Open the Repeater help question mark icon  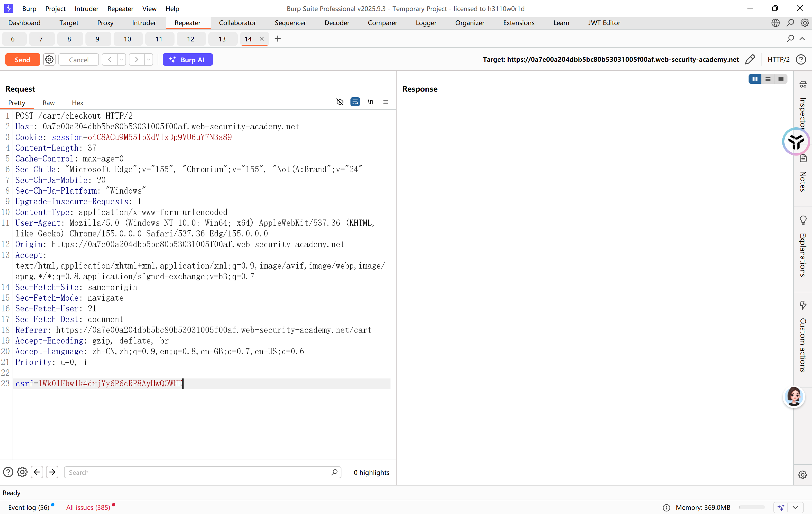click(x=801, y=60)
